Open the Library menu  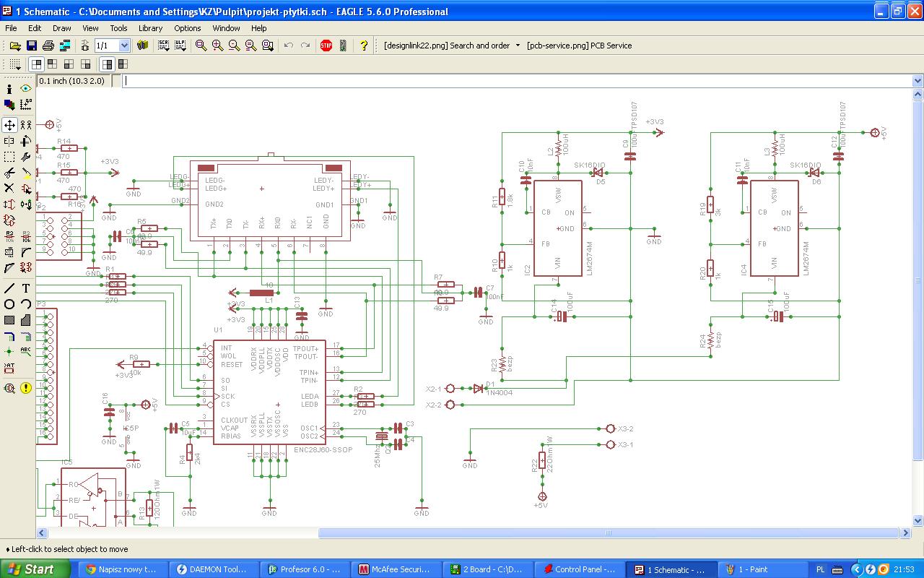pyautogui.click(x=150, y=28)
